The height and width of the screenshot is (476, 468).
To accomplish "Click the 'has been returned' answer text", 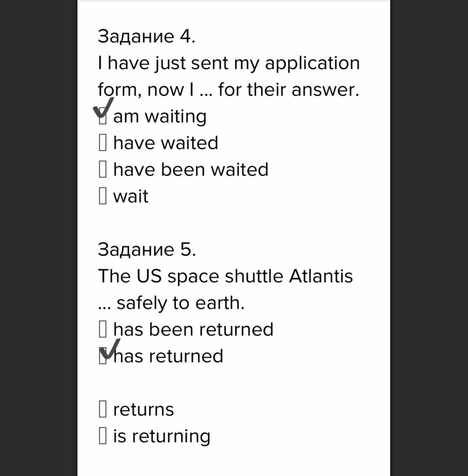I will [193, 329].
